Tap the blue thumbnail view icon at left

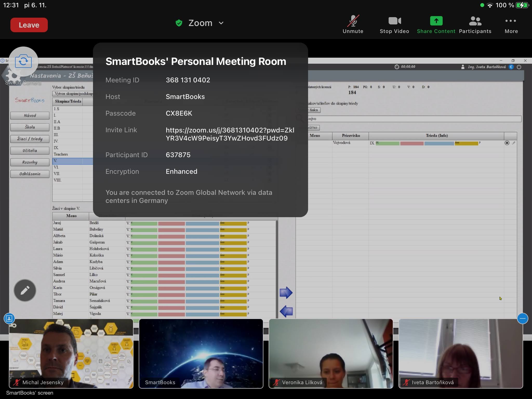point(9,318)
